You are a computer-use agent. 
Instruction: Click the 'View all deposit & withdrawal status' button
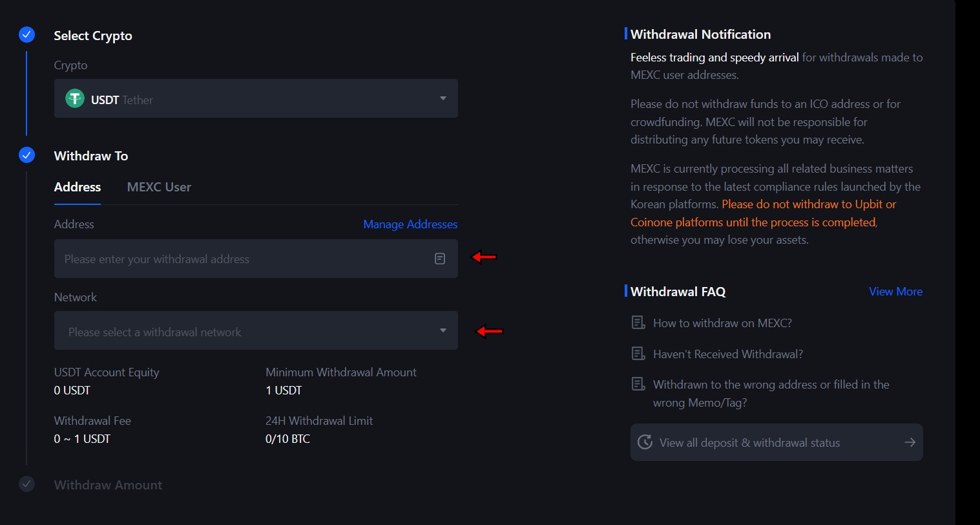pyautogui.click(x=775, y=442)
